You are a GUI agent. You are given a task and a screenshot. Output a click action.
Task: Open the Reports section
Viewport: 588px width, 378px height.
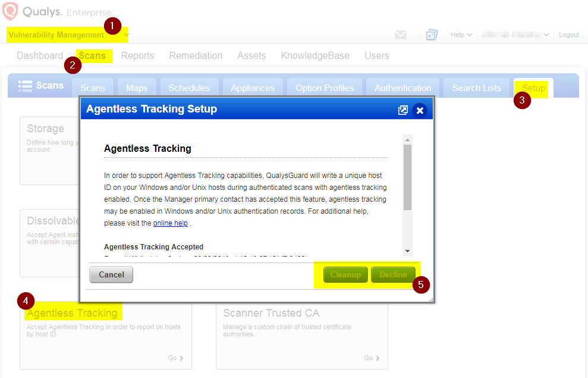137,55
